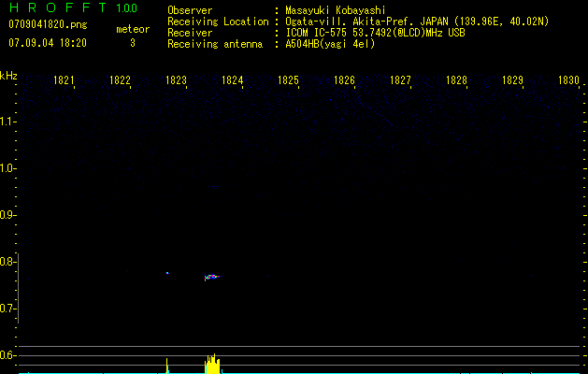Viewport: 588px width, 374px height.
Task: Click the 1.0 frequency axis label
Action: tap(7, 168)
